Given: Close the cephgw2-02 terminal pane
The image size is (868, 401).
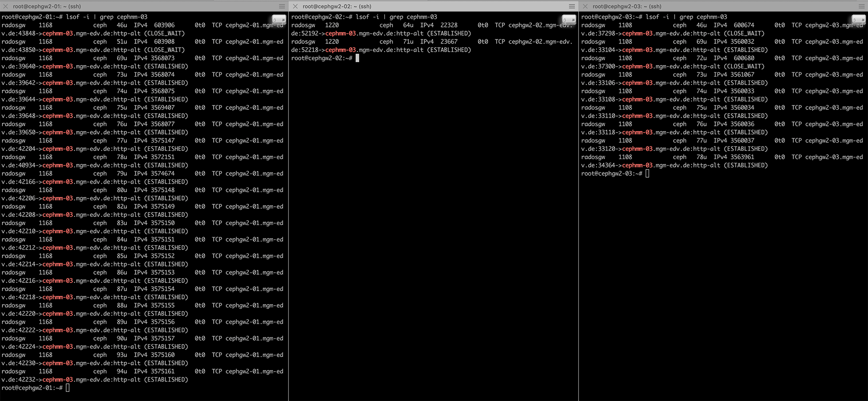Looking at the screenshot, I should pos(295,6).
